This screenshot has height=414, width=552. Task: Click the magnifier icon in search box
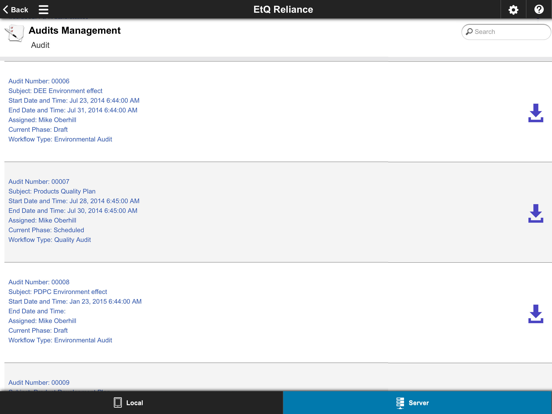coord(469,32)
